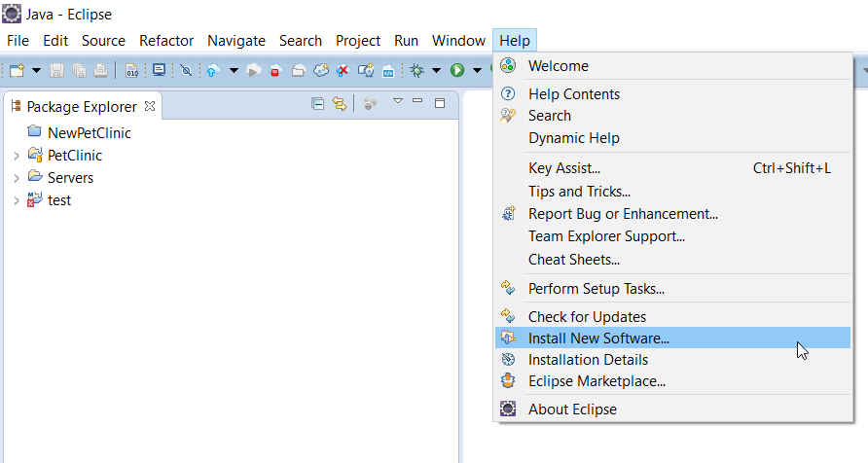
Task: Click Collapse All in Package Explorer
Action: coord(317,103)
